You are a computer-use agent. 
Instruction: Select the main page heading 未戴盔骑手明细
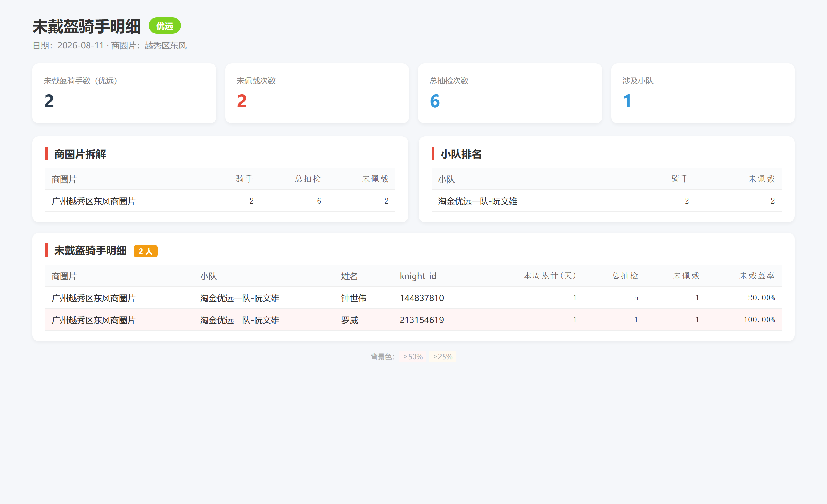coord(86,26)
